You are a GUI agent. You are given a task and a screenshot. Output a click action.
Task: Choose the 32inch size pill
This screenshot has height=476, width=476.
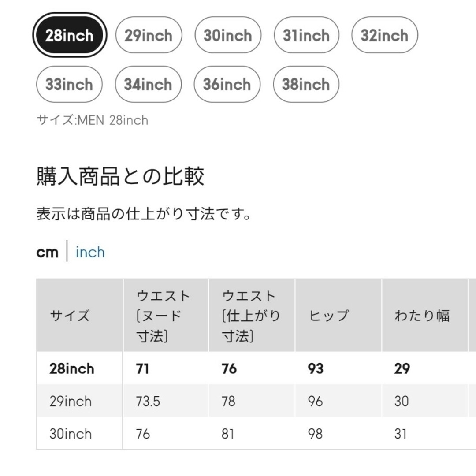click(x=385, y=35)
